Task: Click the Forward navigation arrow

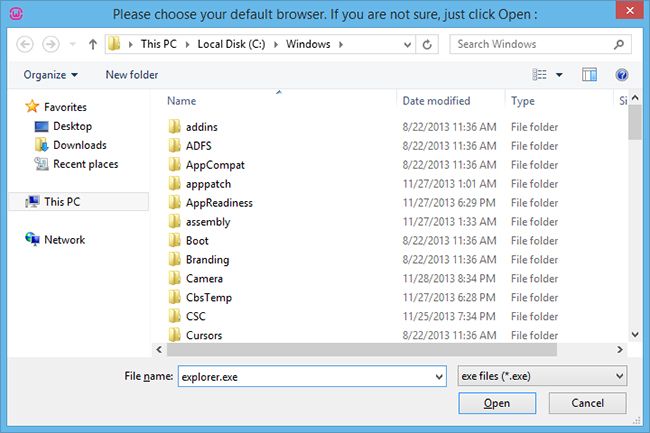Action: coord(51,44)
